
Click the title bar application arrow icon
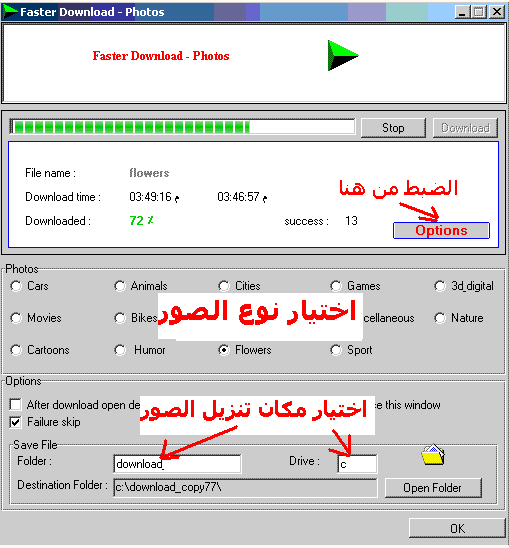[9, 12]
